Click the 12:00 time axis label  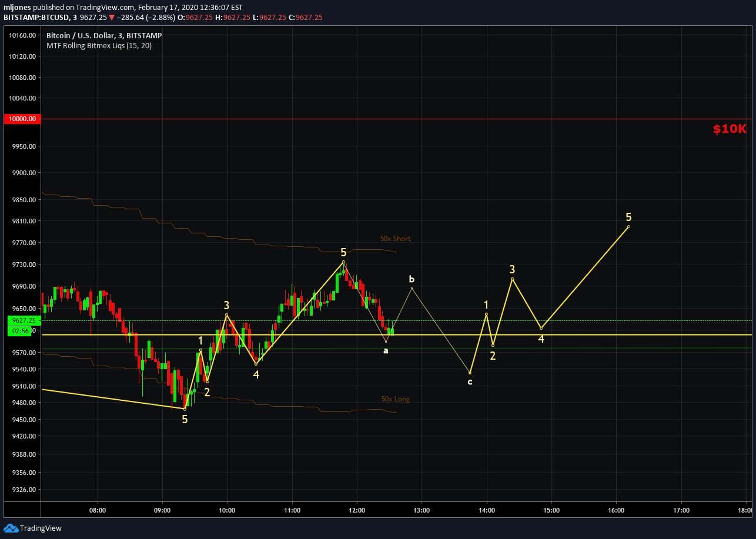357,510
